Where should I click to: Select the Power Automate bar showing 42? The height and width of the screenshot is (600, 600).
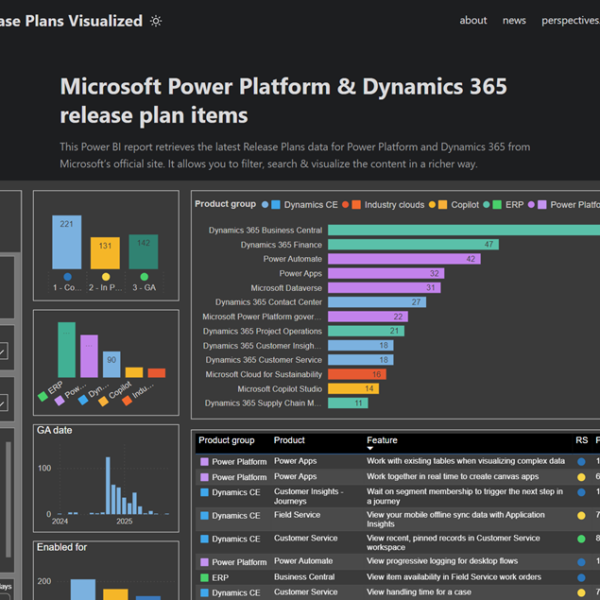click(x=404, y=259)
